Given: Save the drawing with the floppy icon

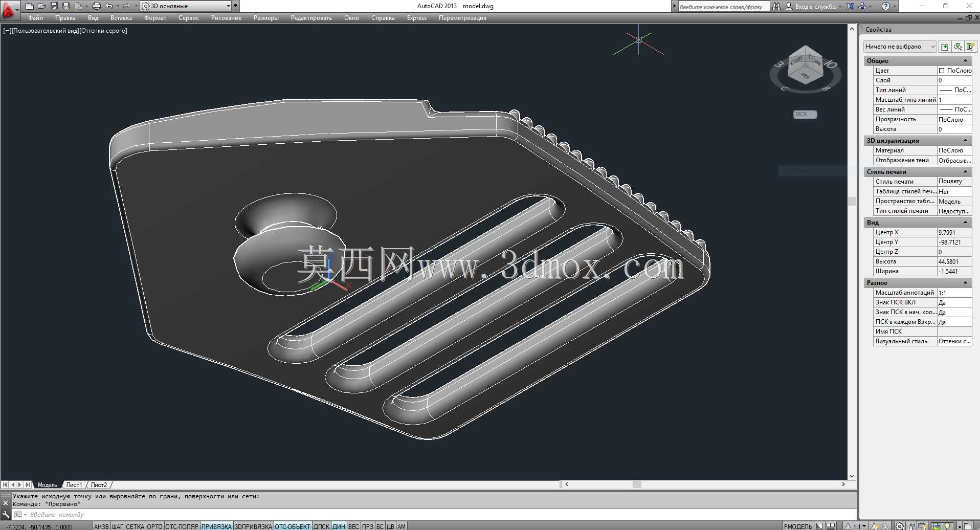Looking at the screenshot, I should coord(54,6).
